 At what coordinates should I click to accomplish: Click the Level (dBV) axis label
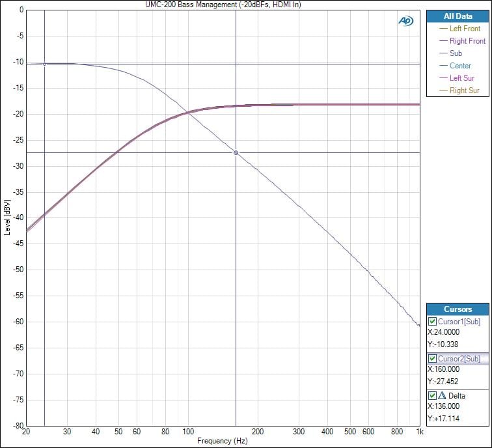7,216
